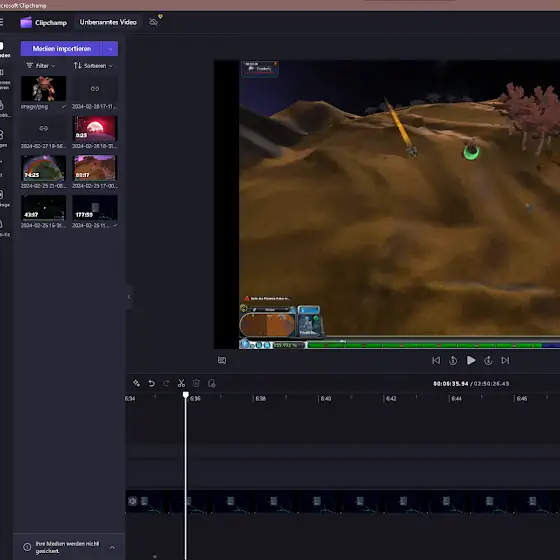
Task: Skip to the start of the video
Action: tap(436, 360)
